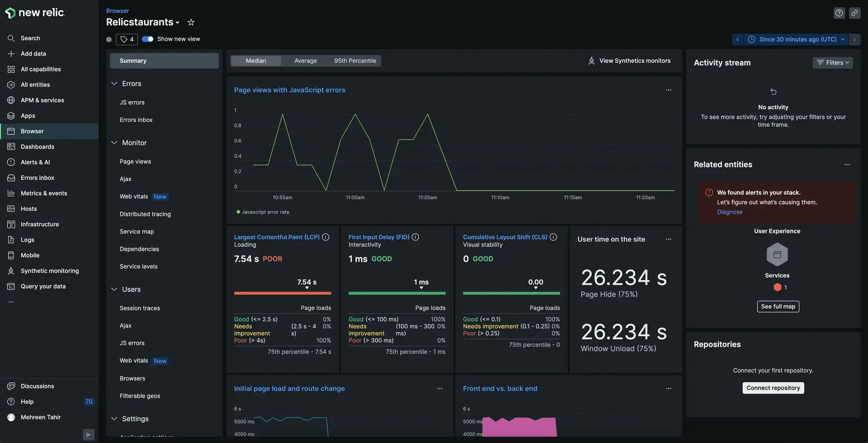Select the 95th Percentile tab

point(355,61)
